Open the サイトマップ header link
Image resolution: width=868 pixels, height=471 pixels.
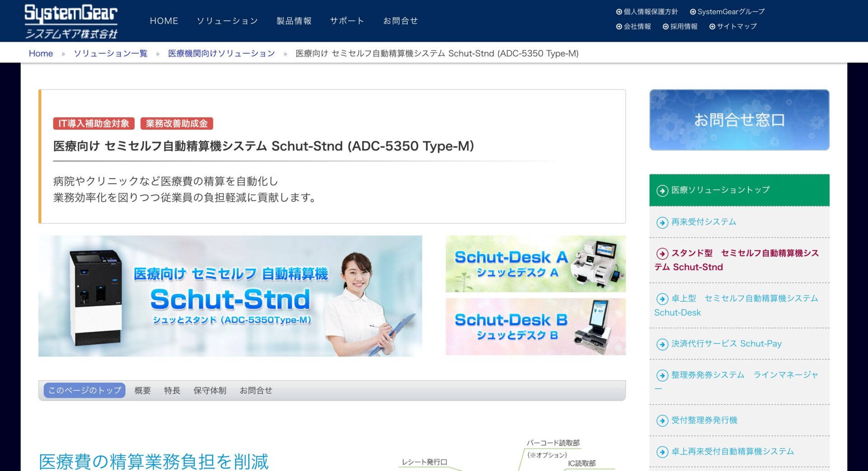pos(733,27)
